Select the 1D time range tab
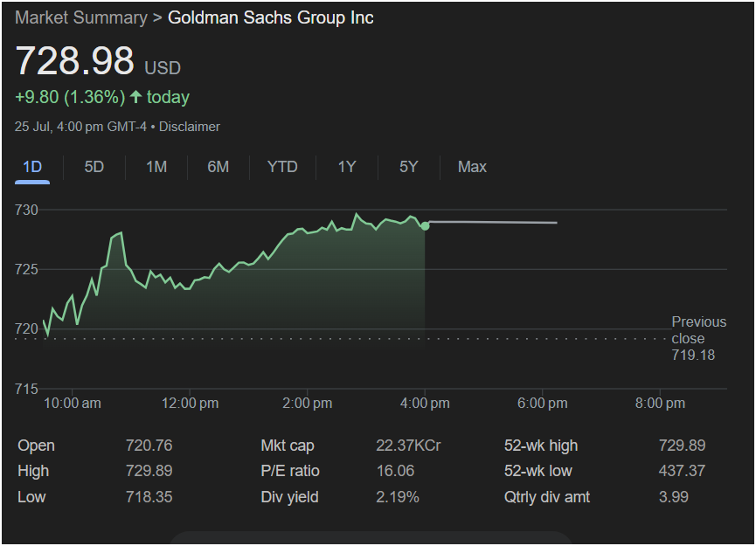756x546 pixels. click(x=32, y=167)
